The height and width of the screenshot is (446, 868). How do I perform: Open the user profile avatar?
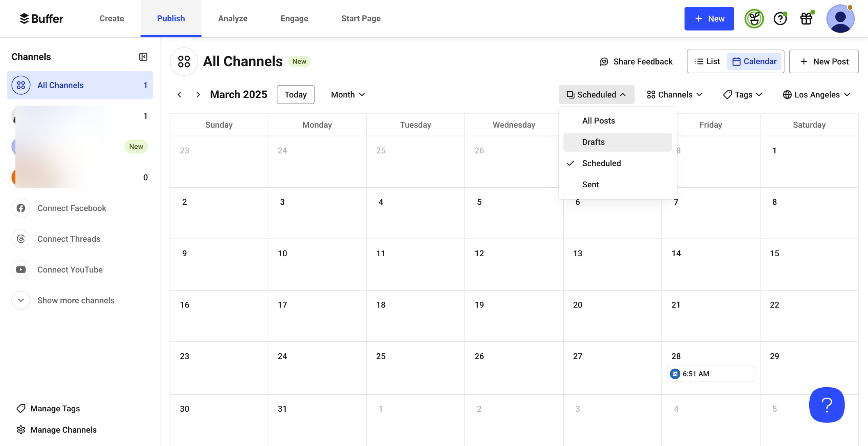click(840, 18)
